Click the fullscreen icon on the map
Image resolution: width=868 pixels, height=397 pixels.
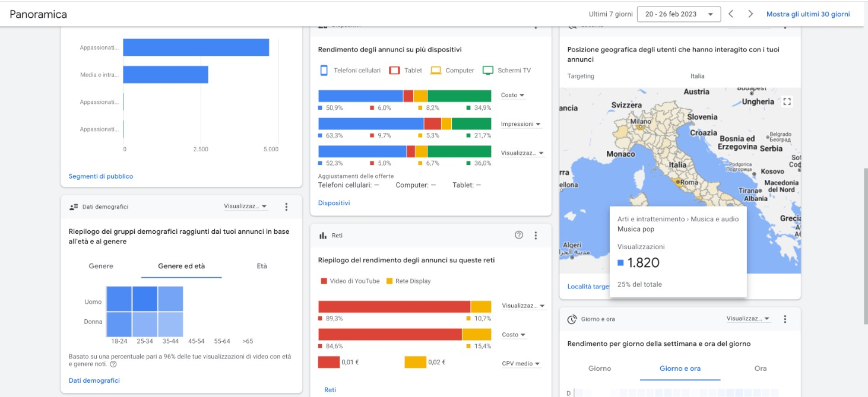click(787, 102)
